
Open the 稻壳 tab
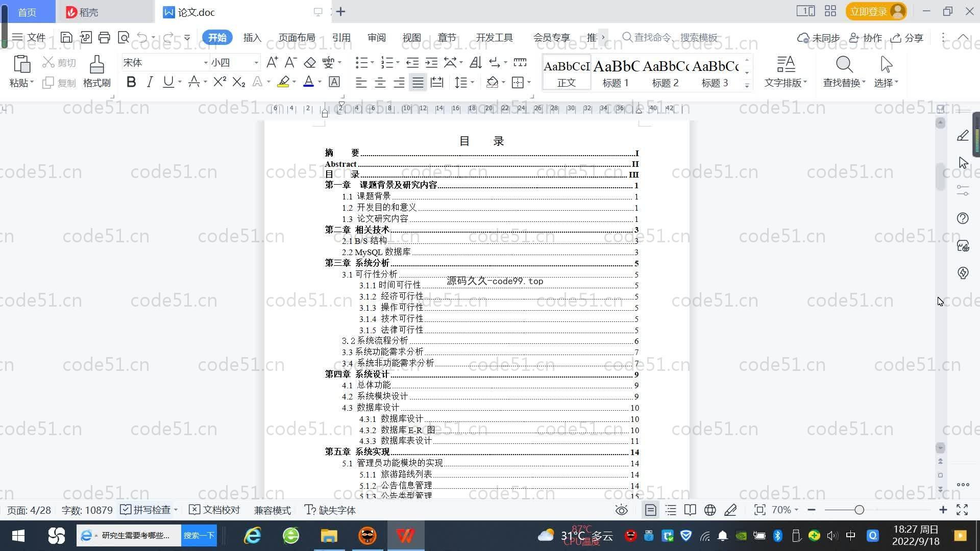(x=105, y=12)
